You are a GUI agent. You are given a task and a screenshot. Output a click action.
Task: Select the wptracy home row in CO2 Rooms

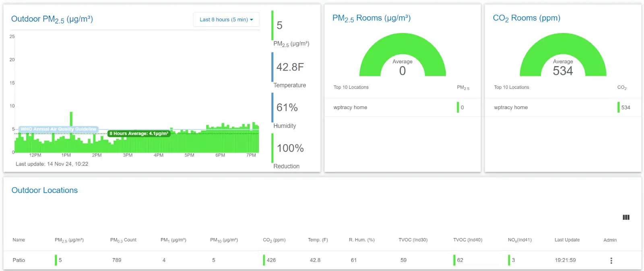pos(511,107)
